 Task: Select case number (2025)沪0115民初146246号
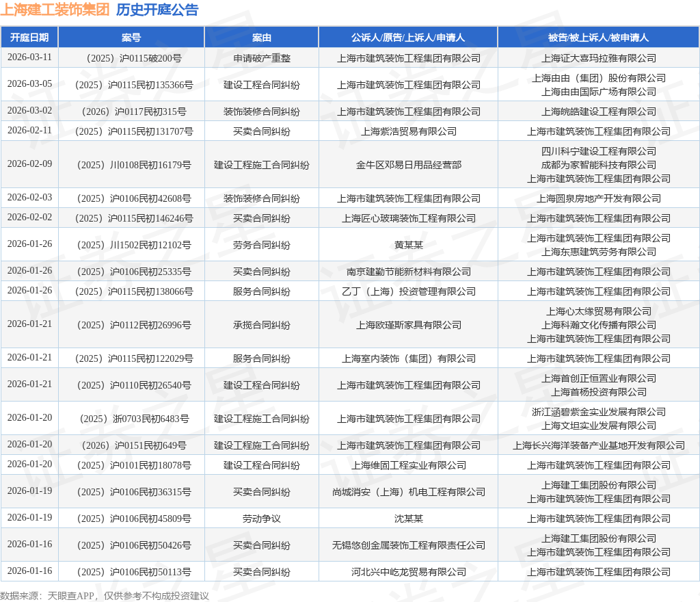[134, 218]
